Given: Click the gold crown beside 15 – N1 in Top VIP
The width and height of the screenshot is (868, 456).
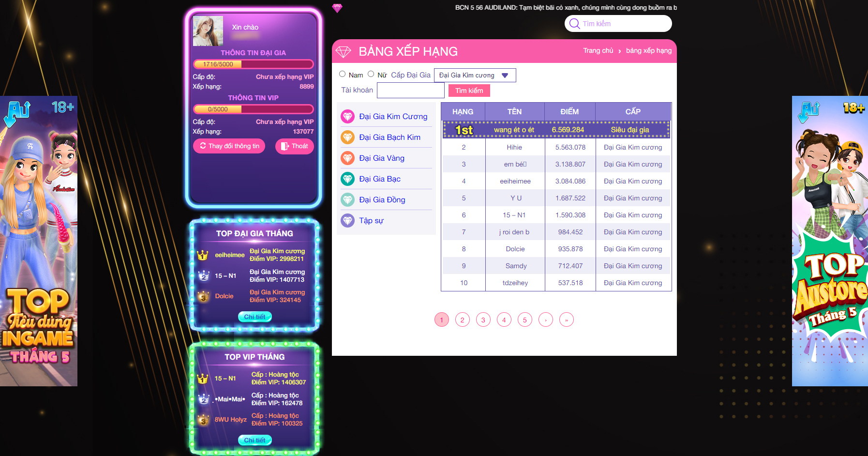Looking at the screenshot, I should (203, 379).
